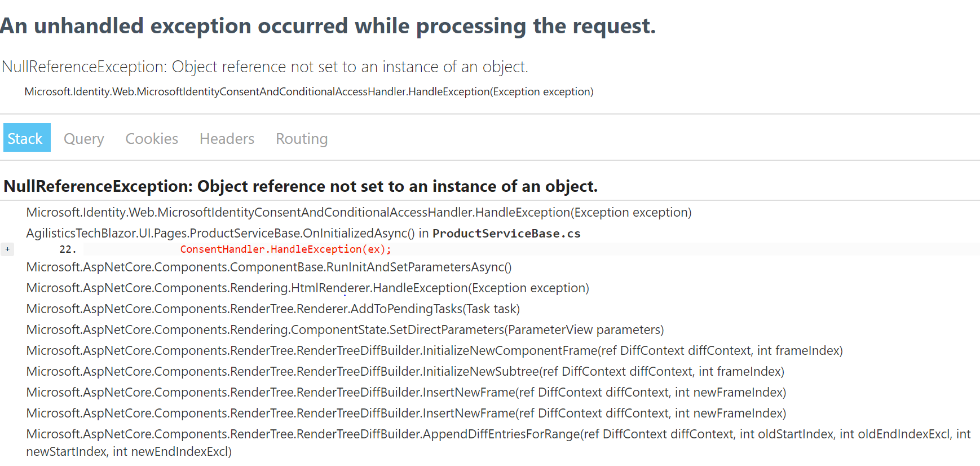Click the unhandled exception page title
The height and width of the screenshot is (466, 980).
(329, 25)
